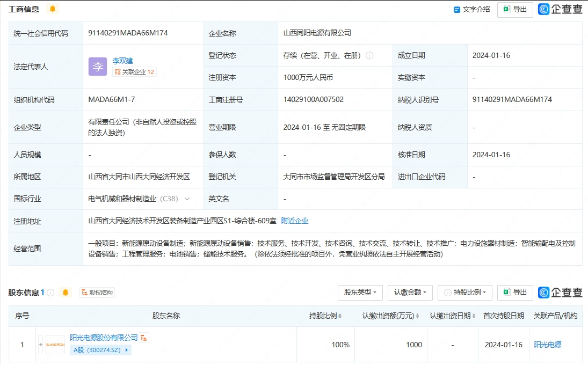Select registered capital 1000万元人民币

click(308, 78)
